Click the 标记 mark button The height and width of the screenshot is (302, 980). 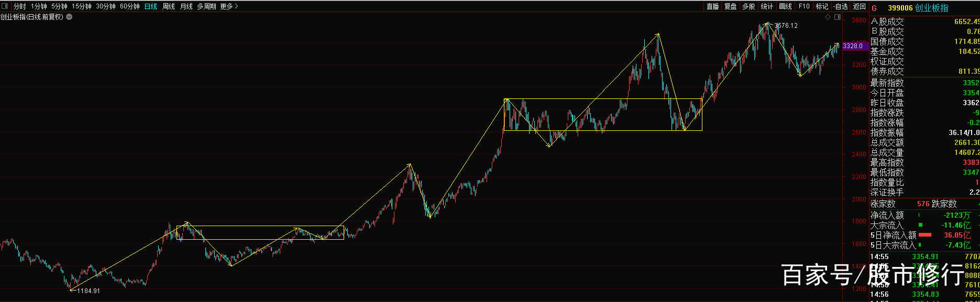point(822,6)
